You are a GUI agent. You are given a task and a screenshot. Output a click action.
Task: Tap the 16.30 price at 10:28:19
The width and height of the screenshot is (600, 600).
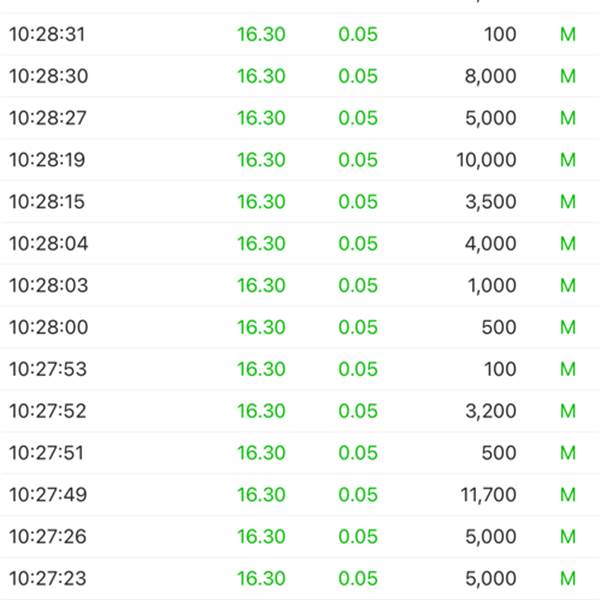261,160
